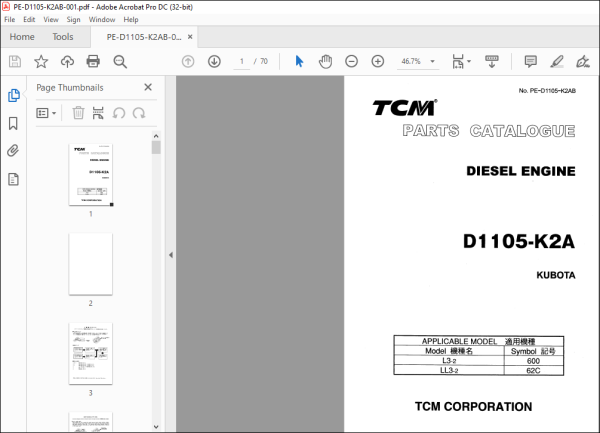Click the Save file icon
600x433 pixels.
pos(15,62)
